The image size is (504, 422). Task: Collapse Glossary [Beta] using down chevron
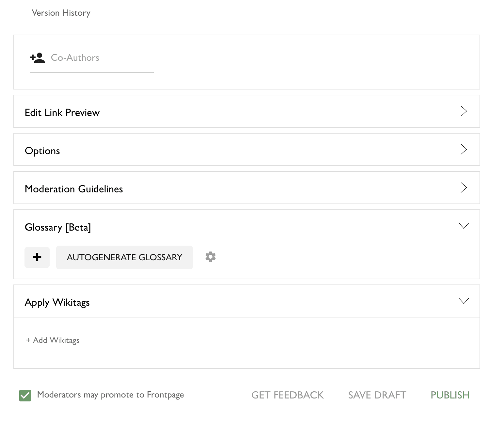click(x=464, y=226)
